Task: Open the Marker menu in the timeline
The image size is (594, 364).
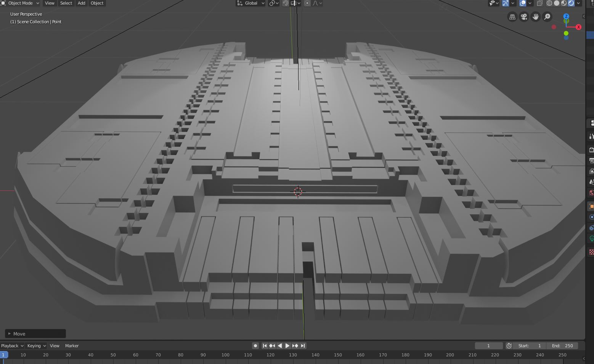Action: pyautogui.click(x=72, y=346)
